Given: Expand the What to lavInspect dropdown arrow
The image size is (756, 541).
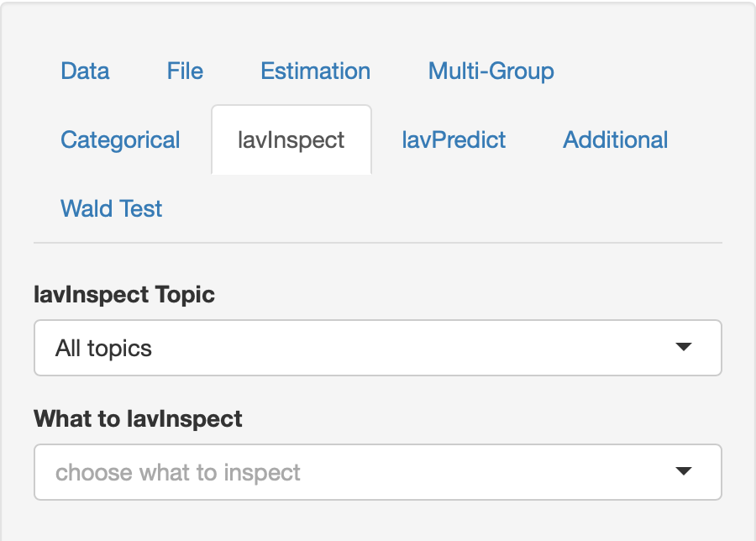Looking at the screenshot, I should [684, 472].
